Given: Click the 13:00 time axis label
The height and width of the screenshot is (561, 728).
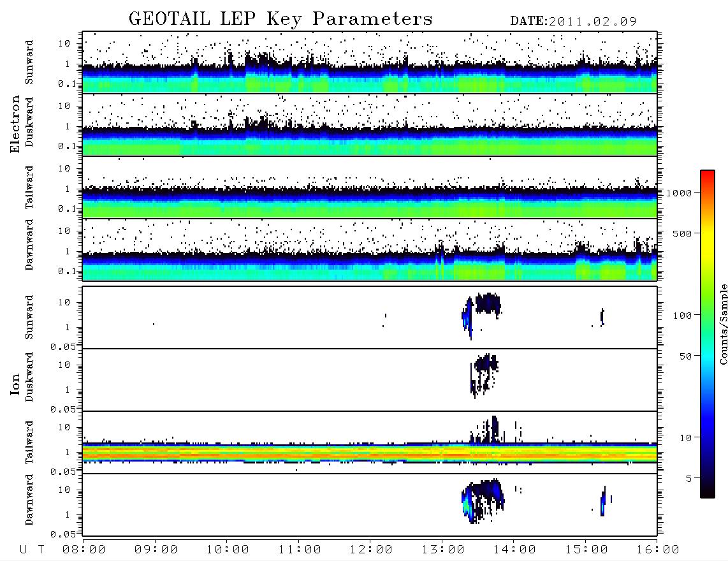Looking at the screenshot, I should [443, 550].
